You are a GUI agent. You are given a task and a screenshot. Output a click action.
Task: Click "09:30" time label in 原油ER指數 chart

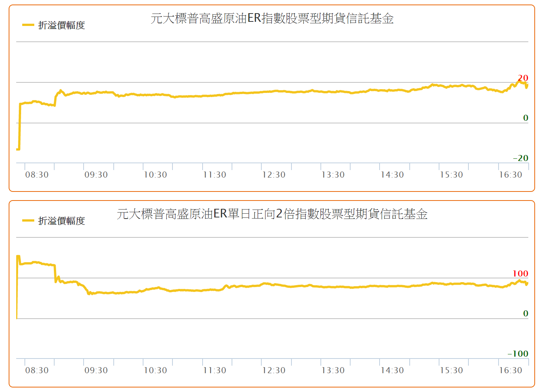pyautogui.click(x=96, y=175)
